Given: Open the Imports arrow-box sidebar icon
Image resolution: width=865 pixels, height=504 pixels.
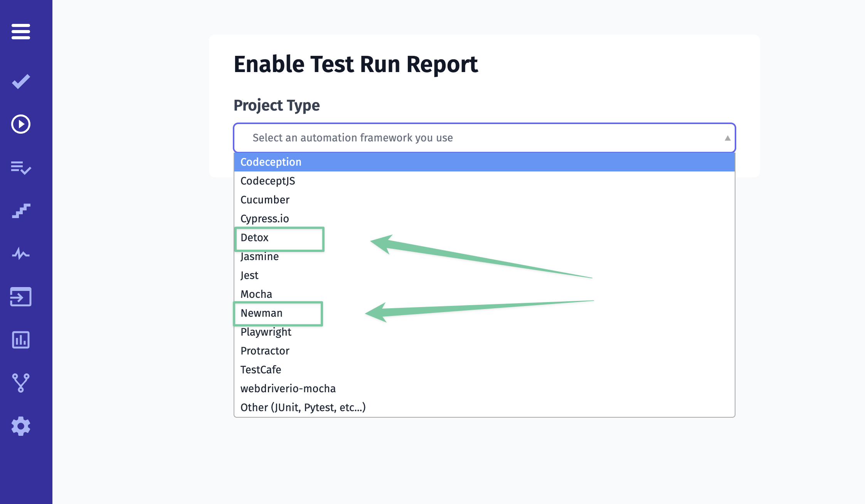Looking at the screenshot, I should [x=21, y=297].
